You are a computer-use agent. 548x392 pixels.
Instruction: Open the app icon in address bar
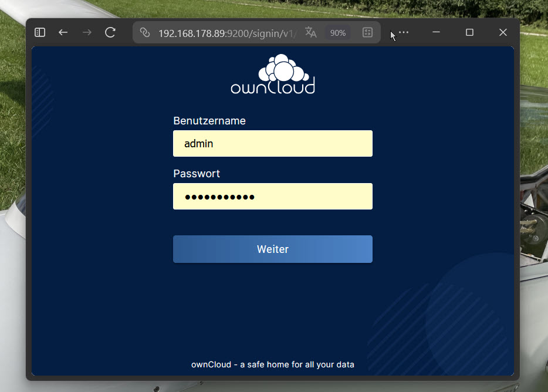[367, 33]
